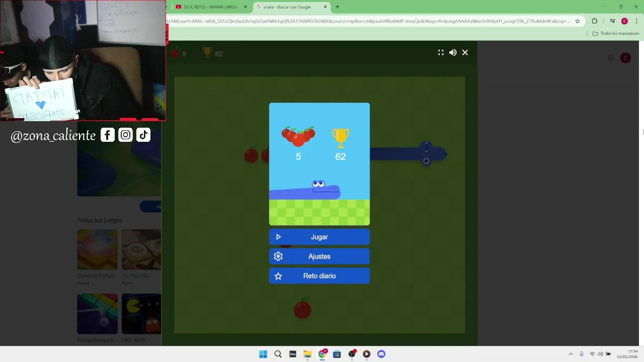644x362 pixels.
Task: Switch to Chrome in the taskbar
Action: coord(322,354)
